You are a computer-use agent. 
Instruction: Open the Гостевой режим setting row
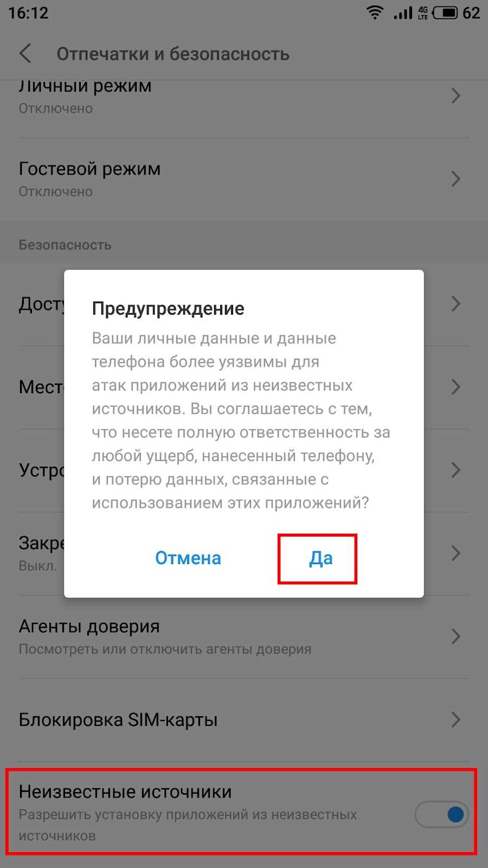tap(244, 179)
